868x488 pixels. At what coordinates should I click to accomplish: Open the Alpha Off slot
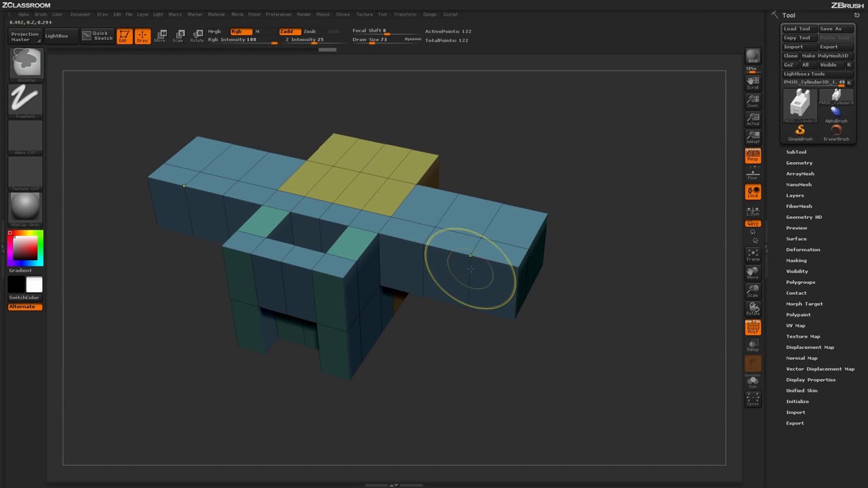point(26,137)
